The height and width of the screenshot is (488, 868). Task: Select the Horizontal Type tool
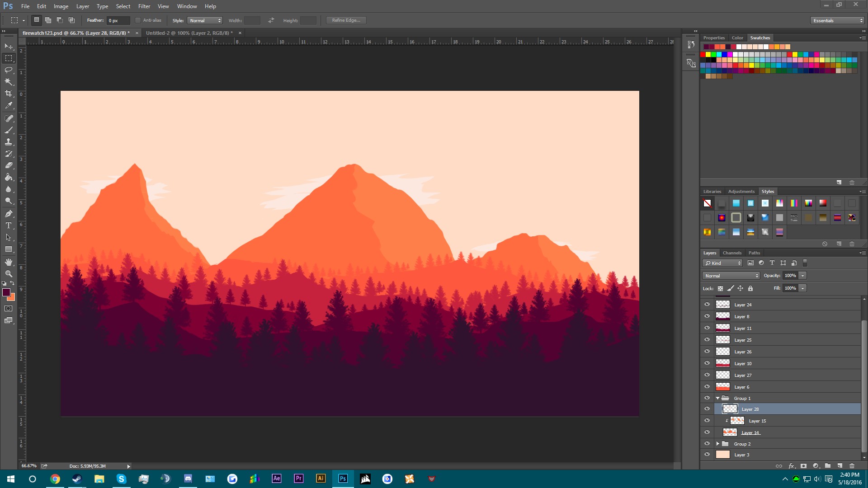pos(9,225)
